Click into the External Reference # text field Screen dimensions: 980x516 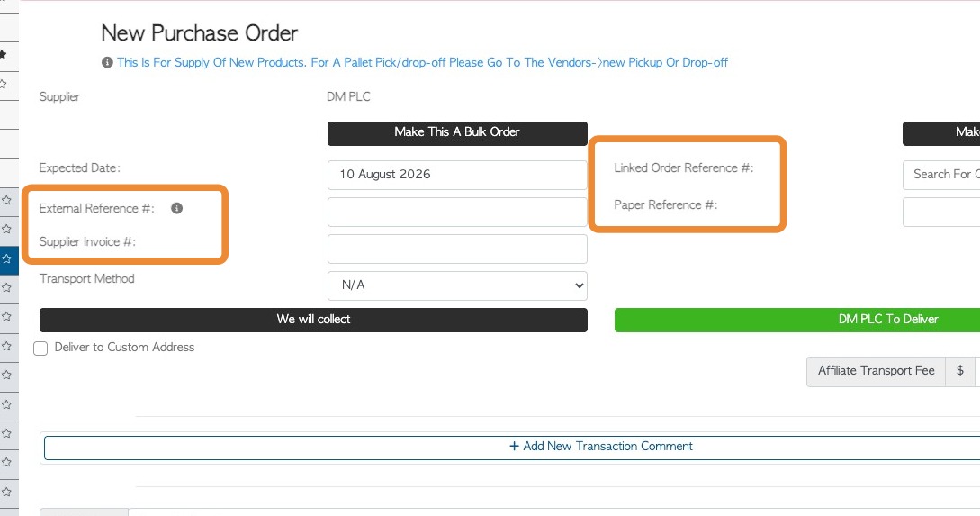point(457,212)
